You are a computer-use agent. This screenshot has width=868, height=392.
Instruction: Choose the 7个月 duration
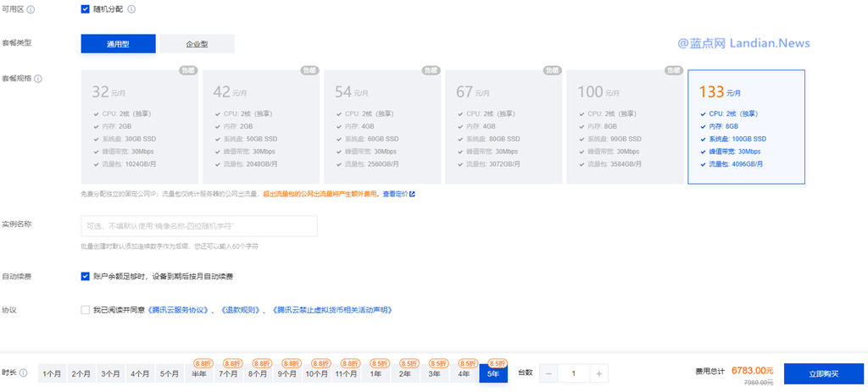click(x=229, y=373)
